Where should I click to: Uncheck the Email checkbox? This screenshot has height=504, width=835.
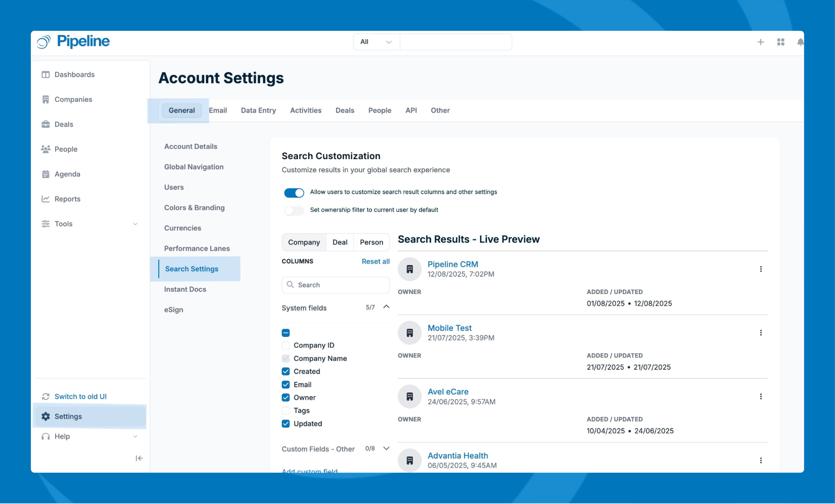[x=286, y=385]
